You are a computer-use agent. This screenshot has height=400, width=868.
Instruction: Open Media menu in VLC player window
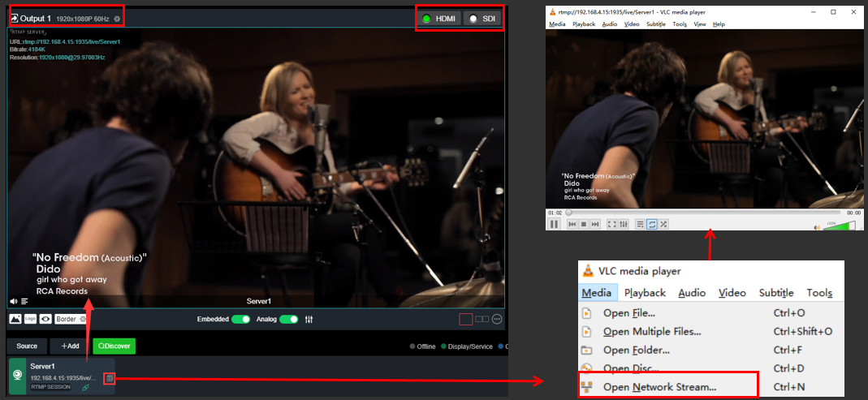(558, 24)
